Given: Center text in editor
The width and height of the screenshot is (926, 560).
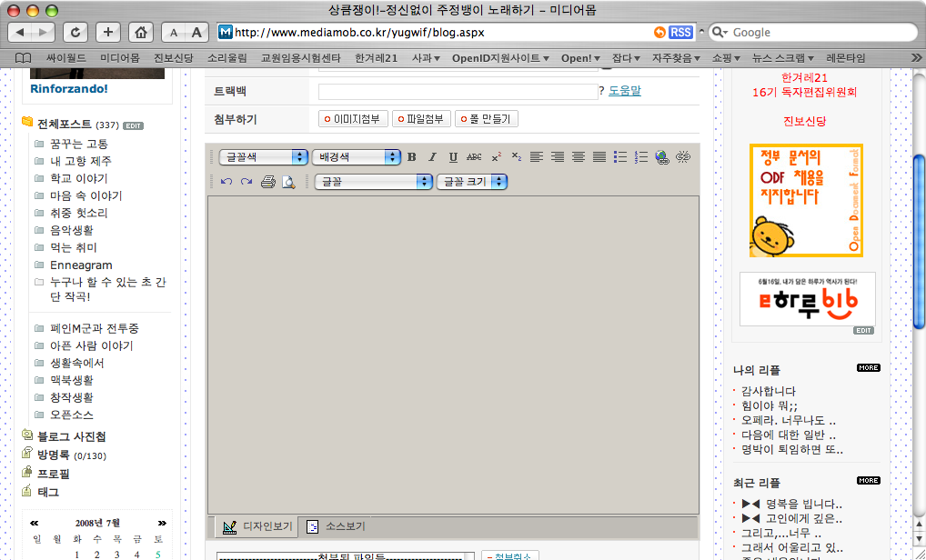Looking at the screenshot, I should tap(579, 157).
